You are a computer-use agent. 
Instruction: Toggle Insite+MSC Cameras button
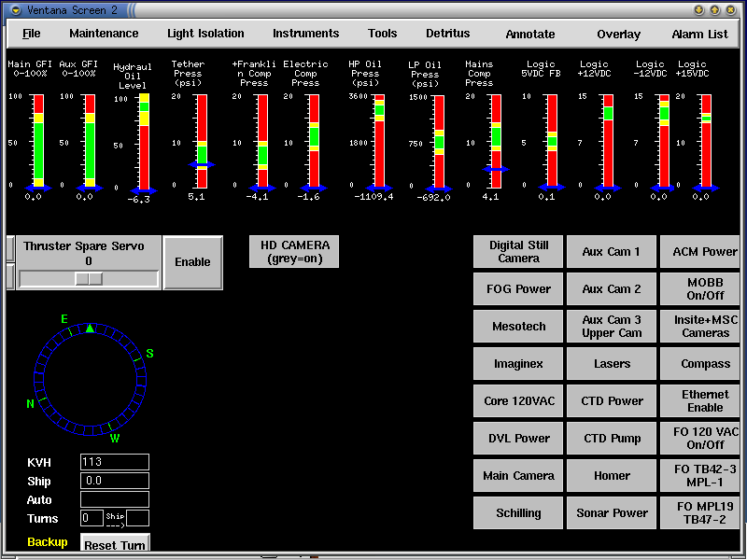(x=700, y=326)
